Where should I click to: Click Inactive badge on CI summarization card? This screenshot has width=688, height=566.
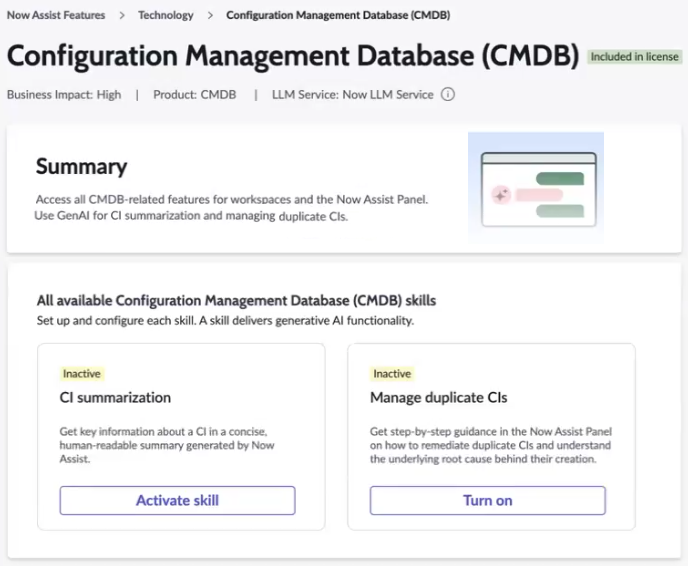(82, 373)
